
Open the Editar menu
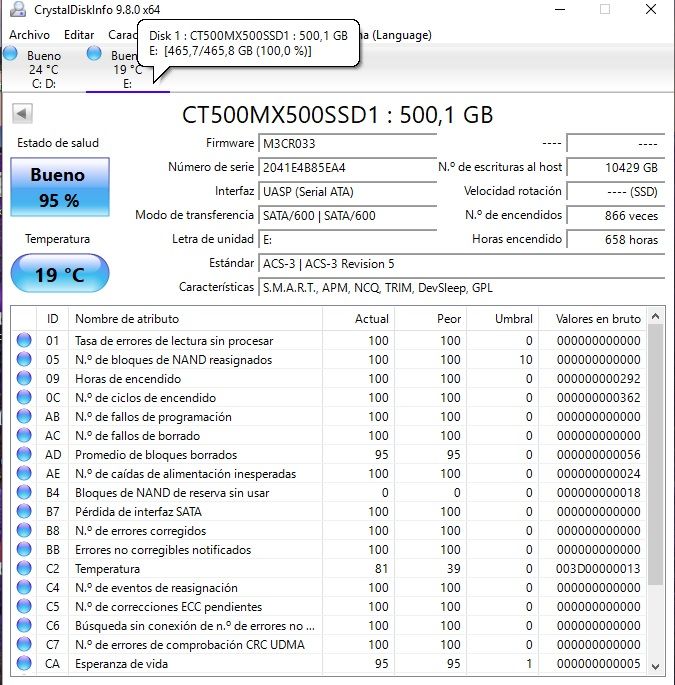coord(79,35)
